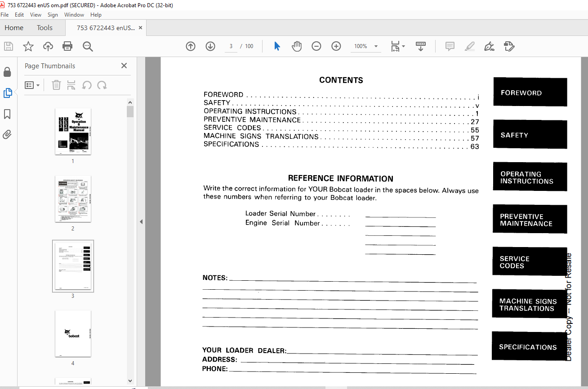Open the Bookmarks panel
Screen dimensions: 588x389
coord(7,114)
